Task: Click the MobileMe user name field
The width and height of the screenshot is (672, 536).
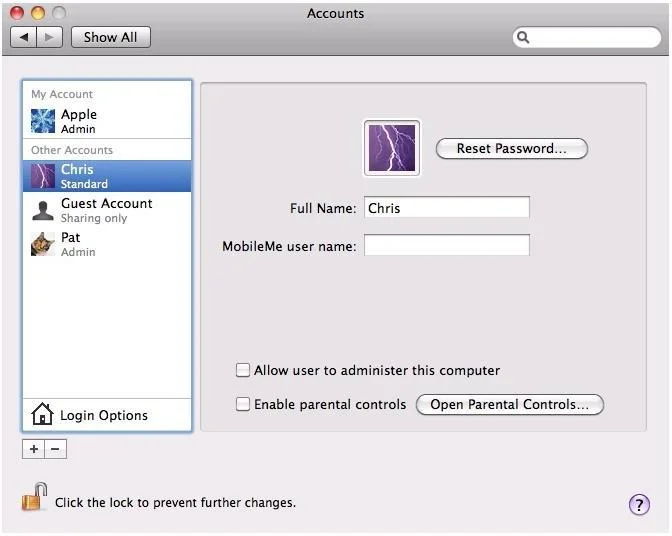Action: pos(447,245)
